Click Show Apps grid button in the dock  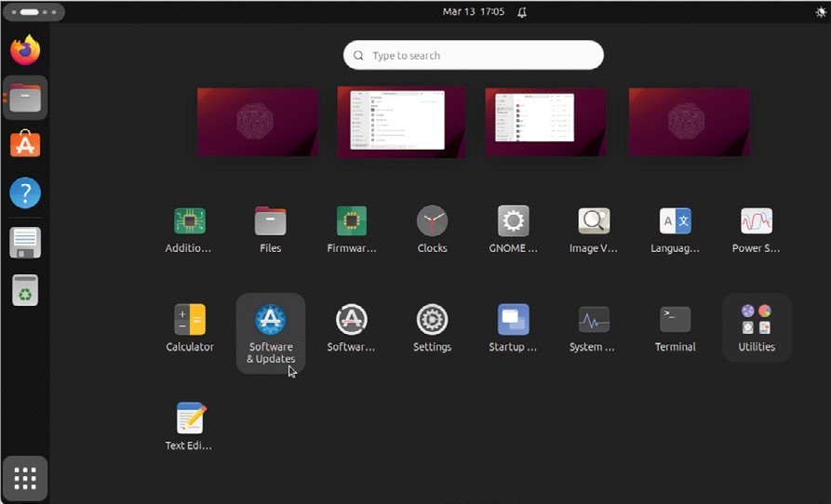coord(25,479)
